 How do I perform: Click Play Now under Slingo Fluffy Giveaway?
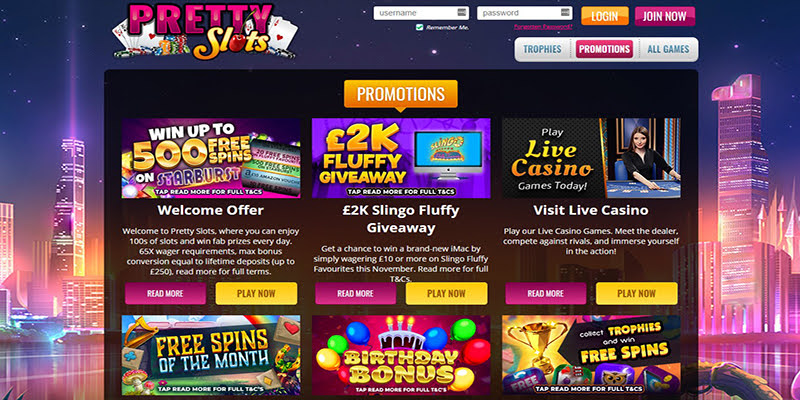coord(446,293)
